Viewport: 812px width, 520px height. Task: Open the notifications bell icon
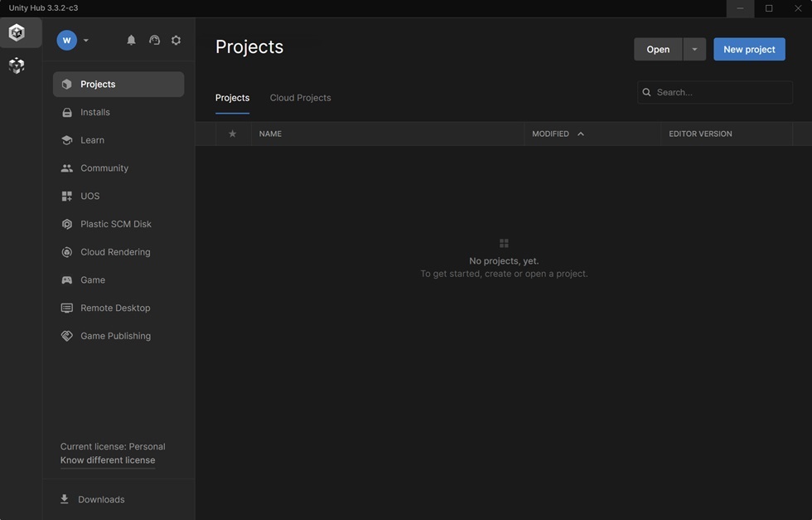coord(131,40)
